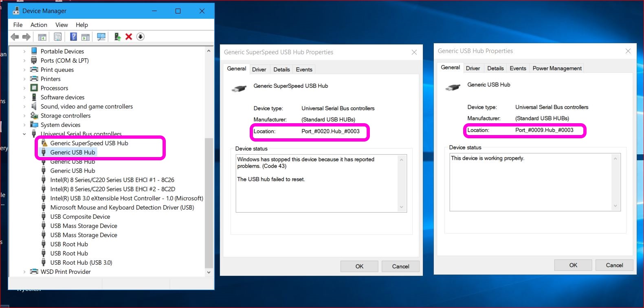644x308 pixels.
Task: Expand the Processors node
Action: (24, 88)
